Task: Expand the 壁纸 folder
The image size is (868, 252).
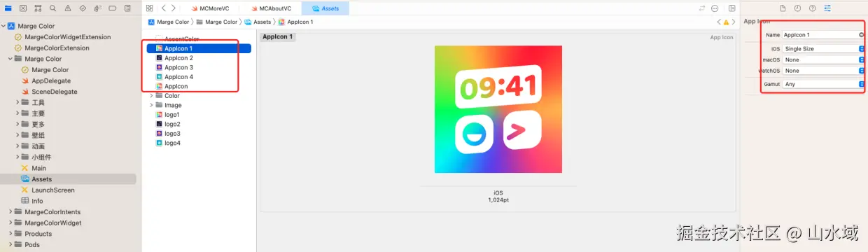Action: coord(17,135)
